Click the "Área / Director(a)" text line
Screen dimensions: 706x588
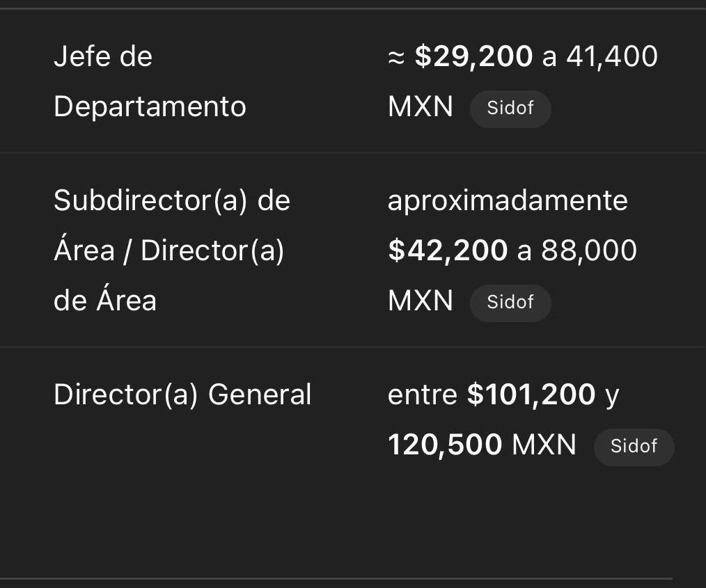coord(168,251)
